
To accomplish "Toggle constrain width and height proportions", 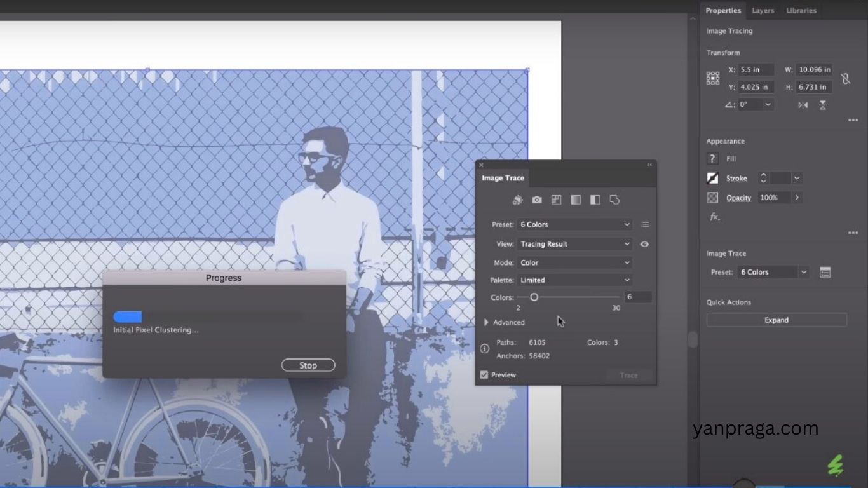I will coord(845,78).
